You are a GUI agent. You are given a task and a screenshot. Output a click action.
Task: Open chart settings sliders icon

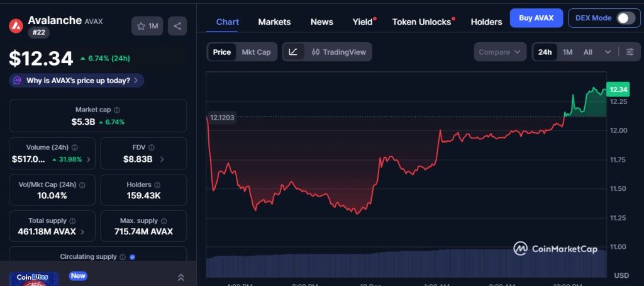630,52
